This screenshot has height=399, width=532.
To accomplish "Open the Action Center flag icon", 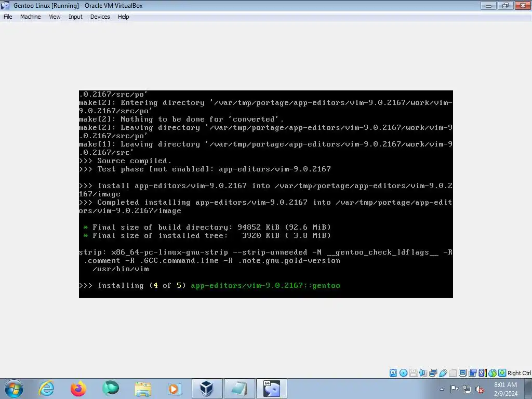I will point(454,389).
